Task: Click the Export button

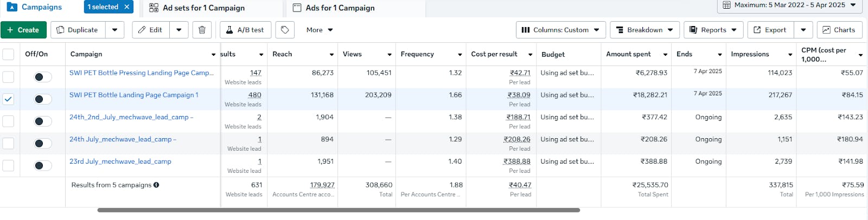Action: tap(770, 30)
